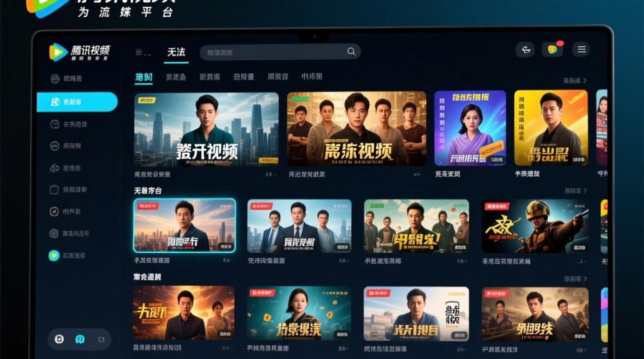Click the cyan bookmark icon in the bottom sidebar pill
Viewport: 644px width, 359px height.
(80, 339)
